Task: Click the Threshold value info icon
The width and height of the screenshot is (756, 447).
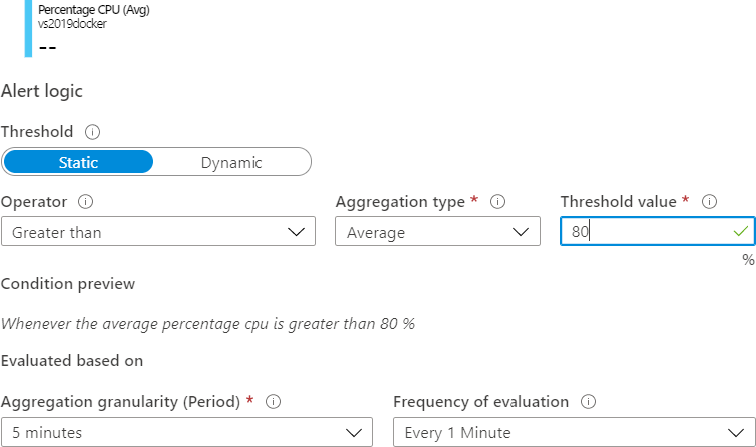Action: pos(710,201)
